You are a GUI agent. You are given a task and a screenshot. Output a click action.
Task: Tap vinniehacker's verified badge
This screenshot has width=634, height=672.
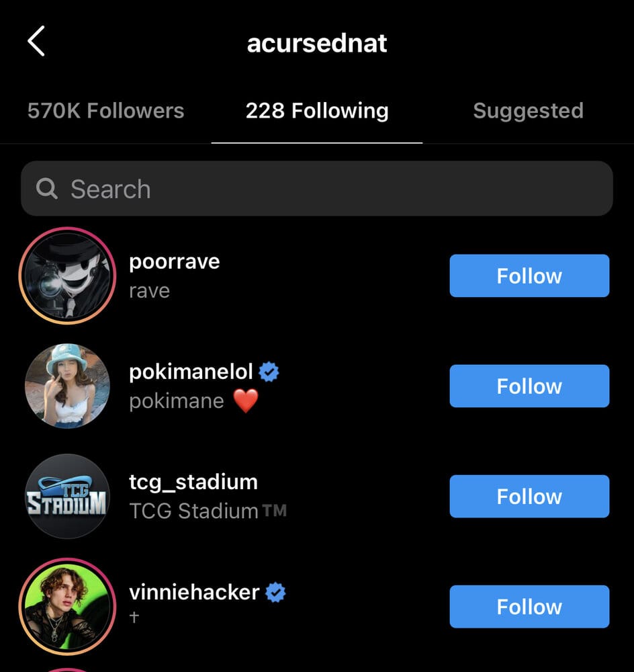275,592
